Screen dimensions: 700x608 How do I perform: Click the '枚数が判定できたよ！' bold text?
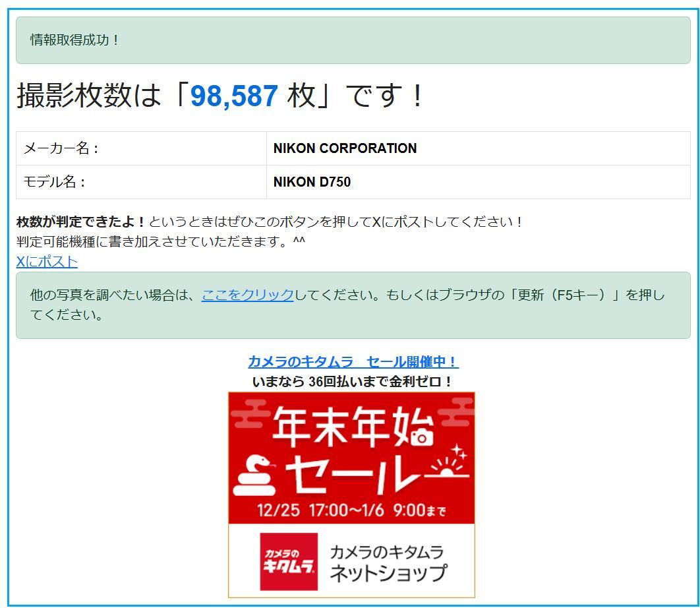81,222
